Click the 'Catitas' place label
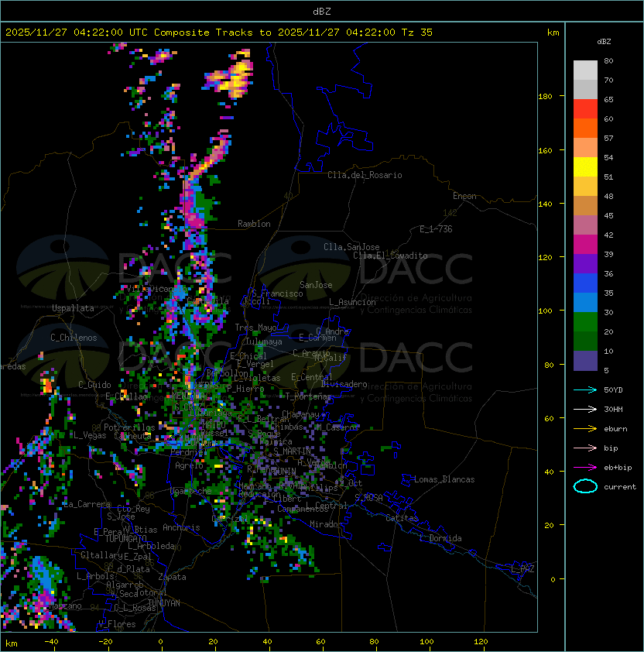The image size is (644, 652). 402,518
